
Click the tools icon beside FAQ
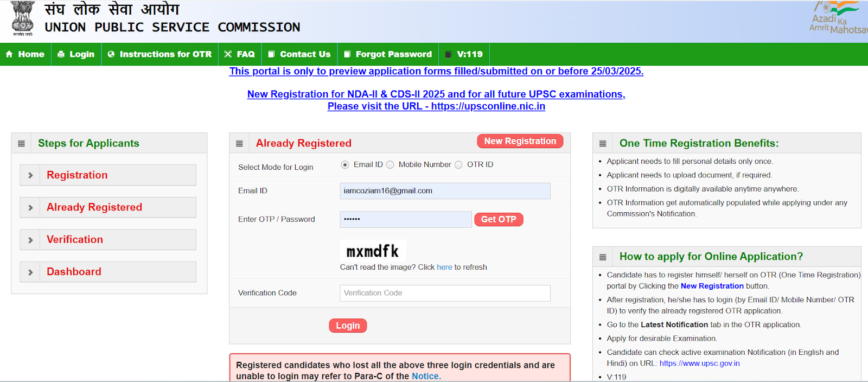[228, 54]
